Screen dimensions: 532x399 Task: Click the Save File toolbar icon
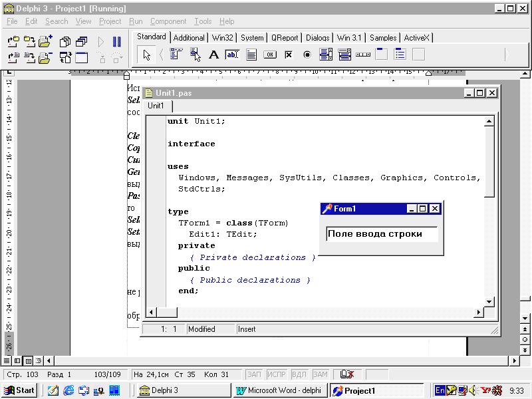coord(29,58)
